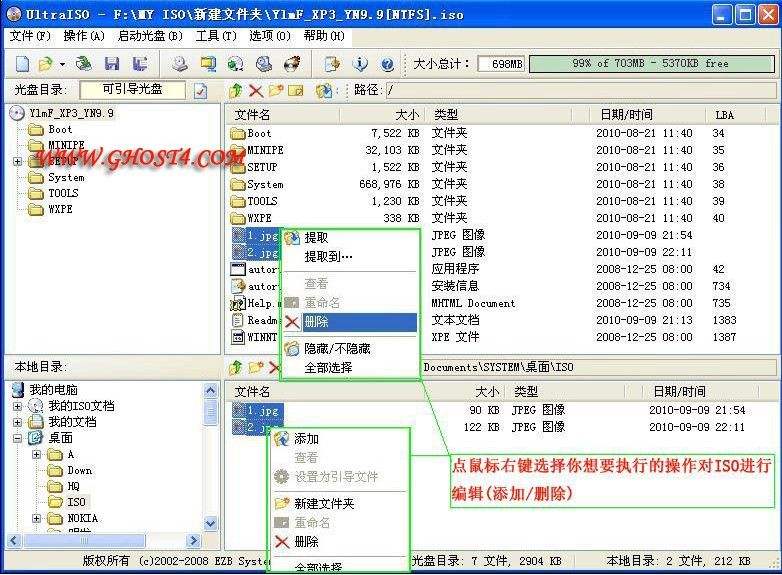Viewport: 782px width, 575px height.
Task: Choose 提取 from the context menu
Action: click(350, 238)
